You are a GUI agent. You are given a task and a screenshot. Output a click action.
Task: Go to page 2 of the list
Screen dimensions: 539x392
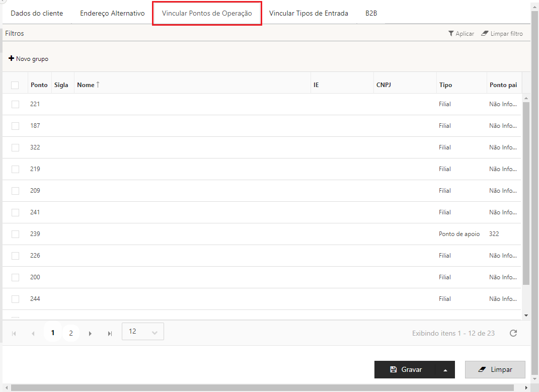71,333
